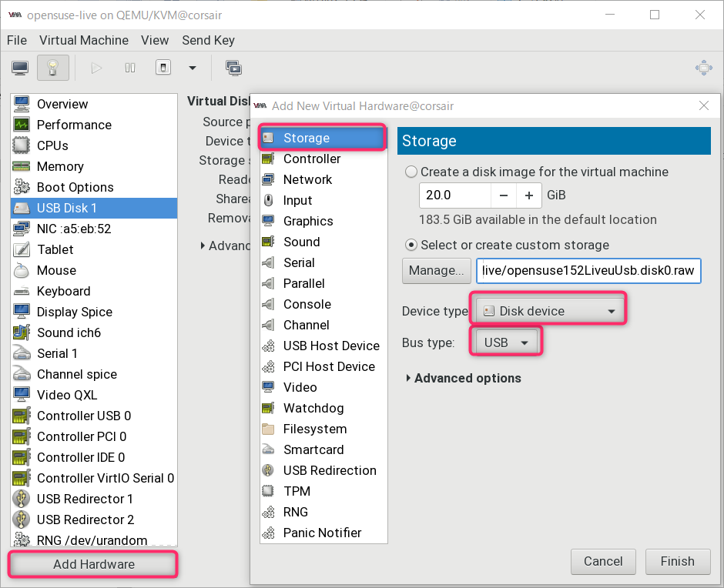The height and width of the screenshot is (588, 724).
Task: Choose Input hardware type in dialog
Action: [323, 200]
